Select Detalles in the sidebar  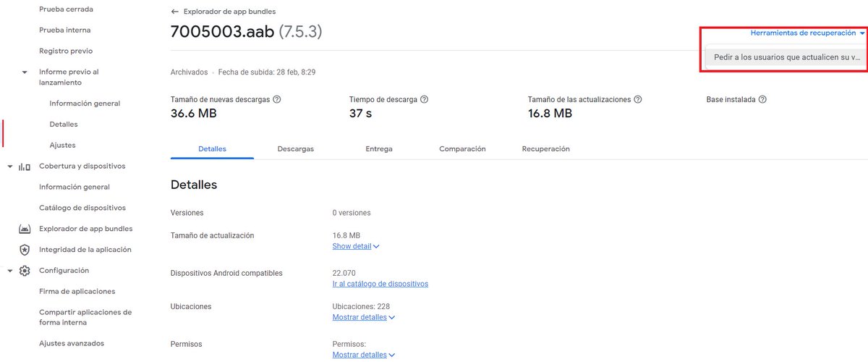coord(64,125)
